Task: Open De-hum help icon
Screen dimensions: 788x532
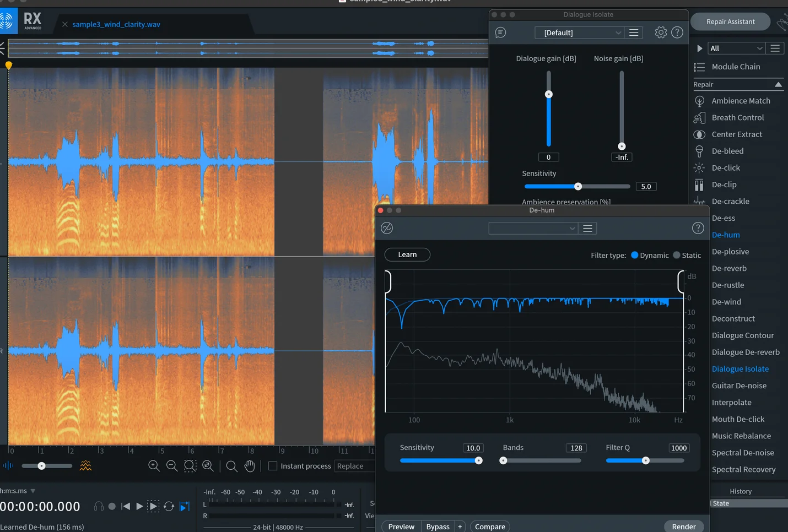Action: (698, 228)
